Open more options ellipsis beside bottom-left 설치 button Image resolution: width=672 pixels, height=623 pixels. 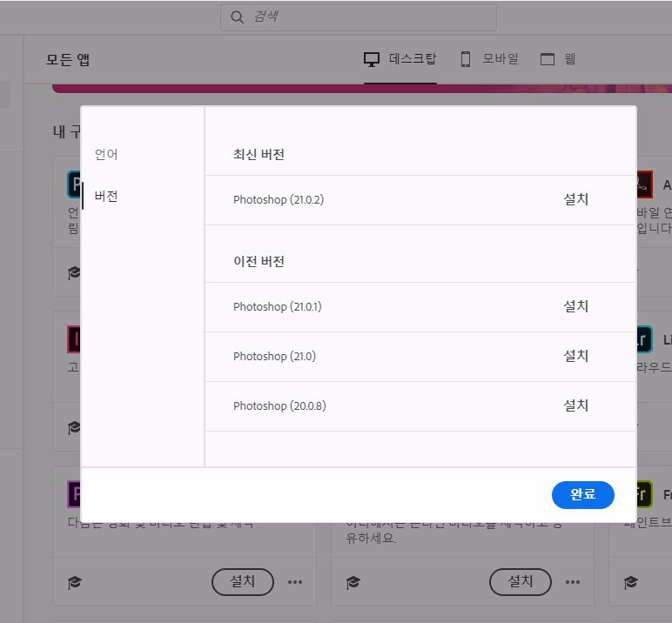click(295, 582)
